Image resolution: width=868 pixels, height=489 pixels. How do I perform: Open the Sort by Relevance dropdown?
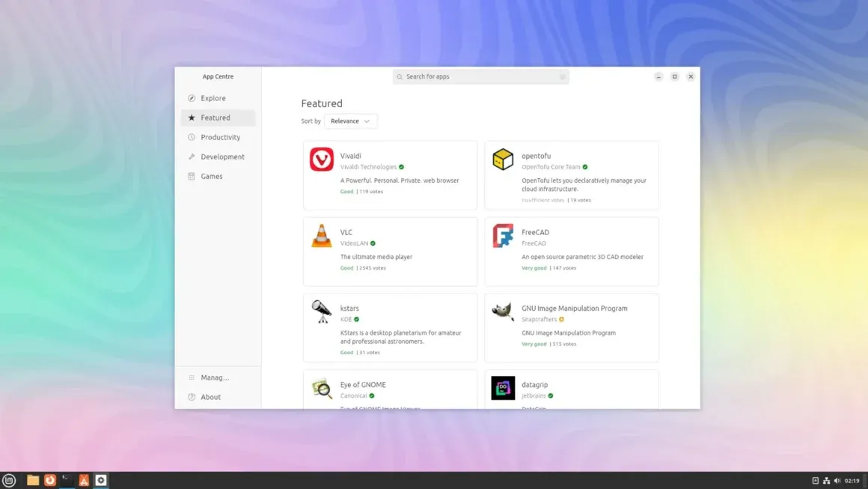[350, 121]
